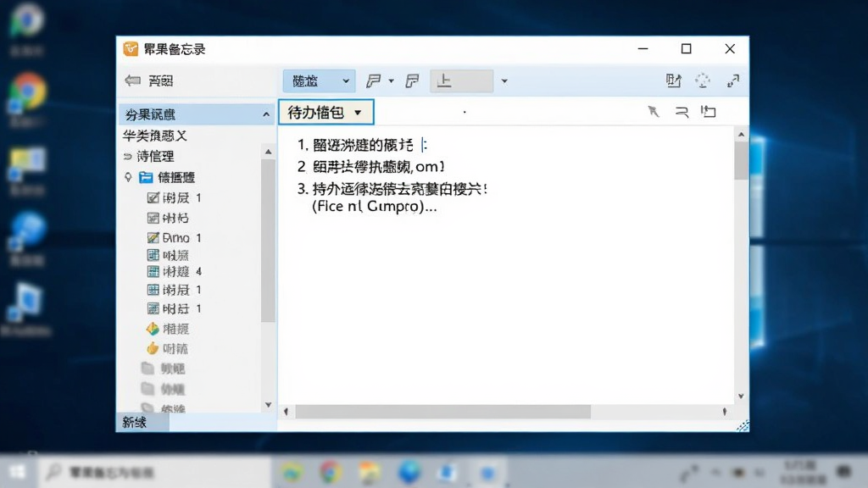Click the horizontal scrollbar right arrow

pos(725,412)
